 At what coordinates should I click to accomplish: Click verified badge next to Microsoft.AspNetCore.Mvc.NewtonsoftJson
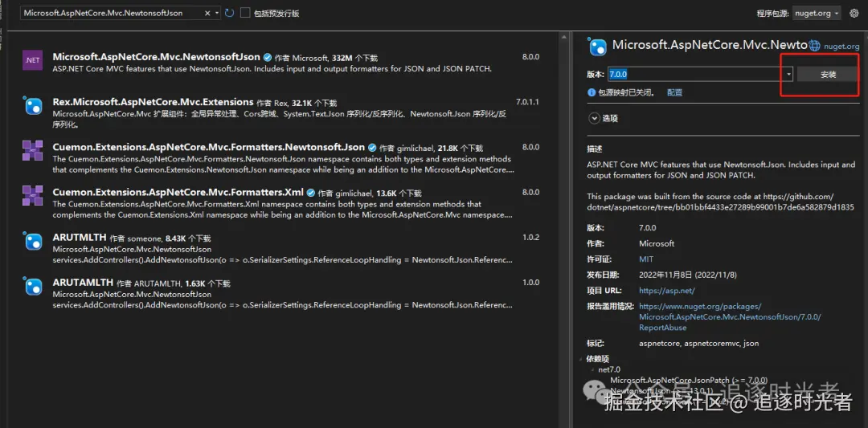(x=267, y=57)
